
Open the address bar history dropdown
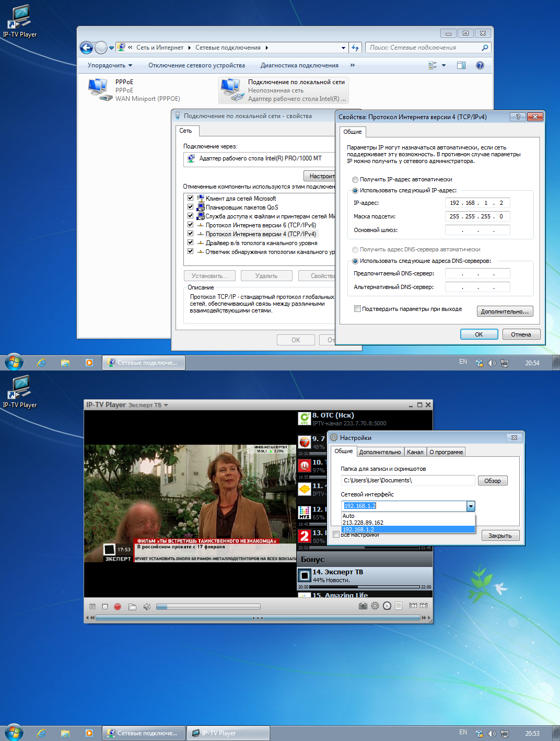click(343, 48)
